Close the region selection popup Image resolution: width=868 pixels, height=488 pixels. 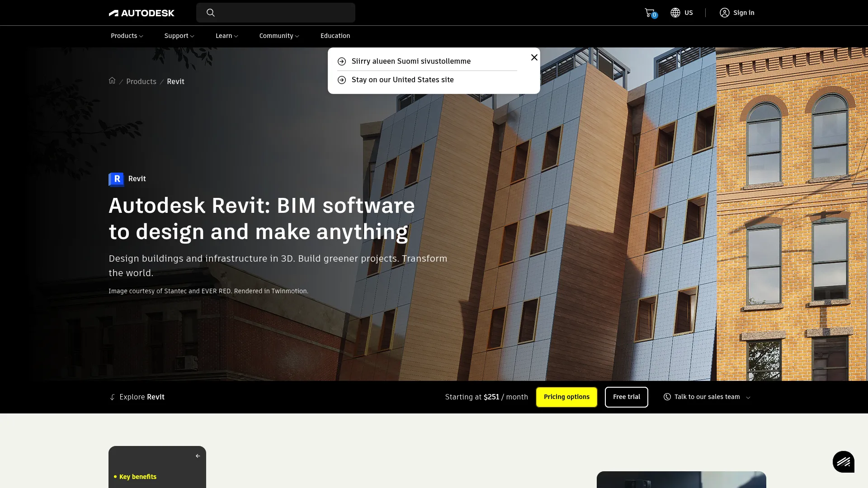(534, 57)
